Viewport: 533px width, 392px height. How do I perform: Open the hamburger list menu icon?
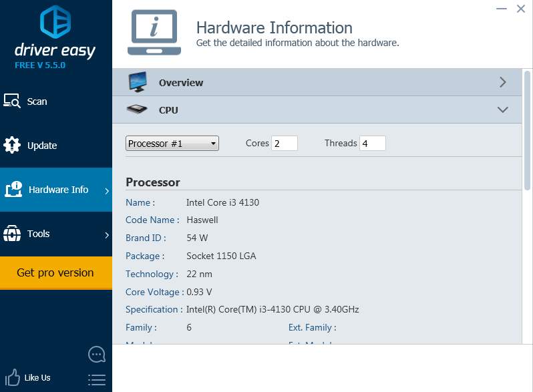point(97,380)
